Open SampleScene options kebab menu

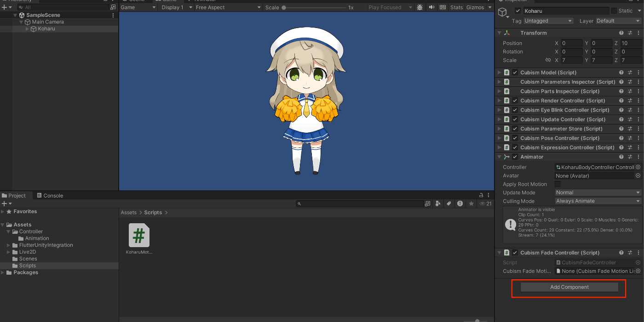[113, 15]
